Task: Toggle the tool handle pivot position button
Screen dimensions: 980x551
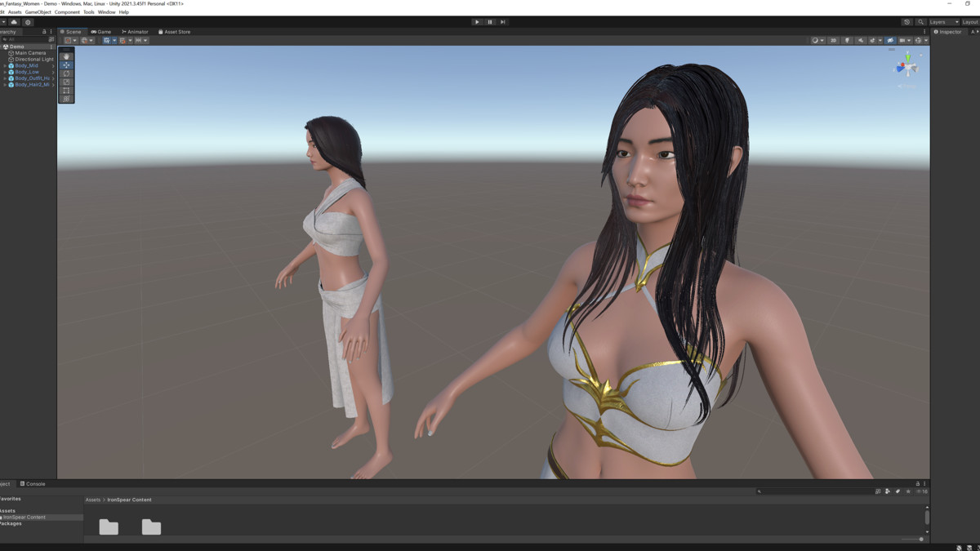Action: tap(71, 40)
